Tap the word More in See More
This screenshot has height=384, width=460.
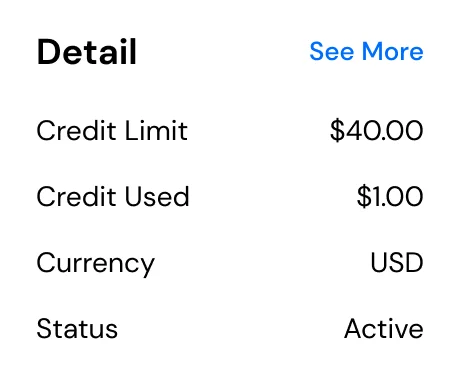393,51
